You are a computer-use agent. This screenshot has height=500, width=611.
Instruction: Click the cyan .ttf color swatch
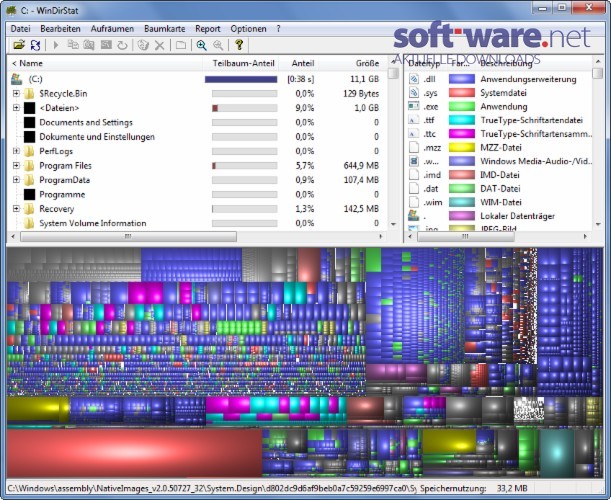[x=462, y=120]
